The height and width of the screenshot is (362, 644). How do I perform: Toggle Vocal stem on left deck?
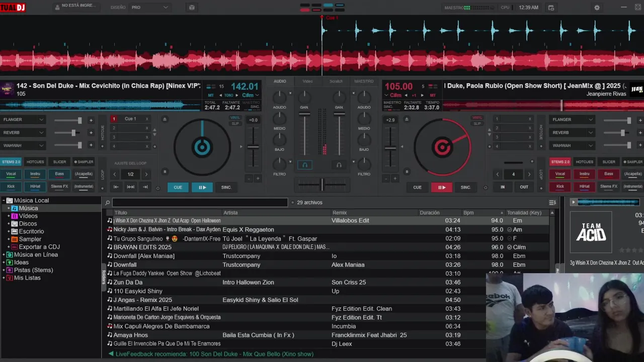[11, 174]
